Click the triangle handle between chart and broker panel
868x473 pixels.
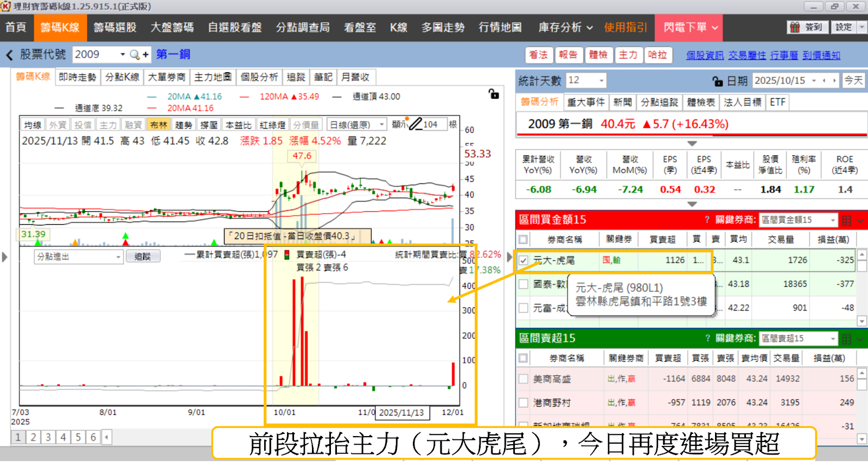509,257
